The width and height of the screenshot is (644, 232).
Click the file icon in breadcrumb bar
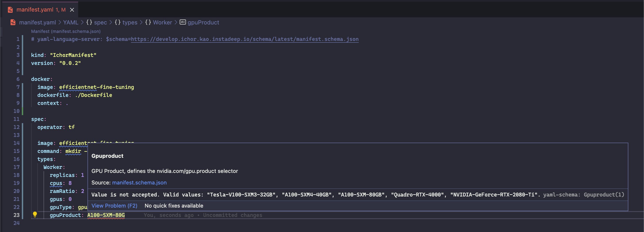pos(13,22)
